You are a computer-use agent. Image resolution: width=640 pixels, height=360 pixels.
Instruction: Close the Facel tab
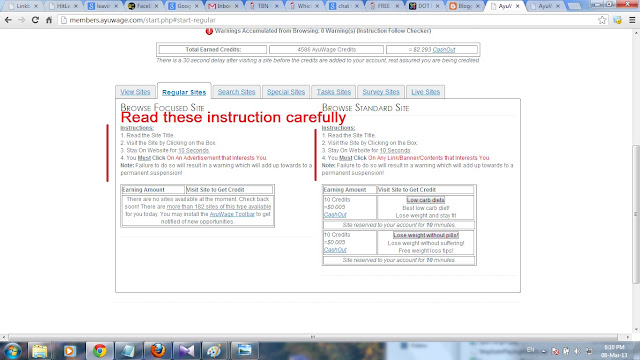pos(156,6)
